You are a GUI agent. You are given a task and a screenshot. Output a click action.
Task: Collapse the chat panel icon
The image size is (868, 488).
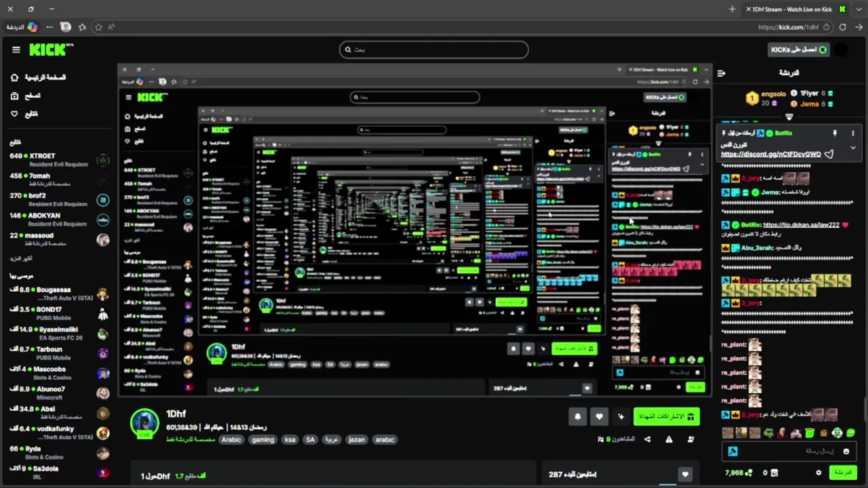coord(722,73)
